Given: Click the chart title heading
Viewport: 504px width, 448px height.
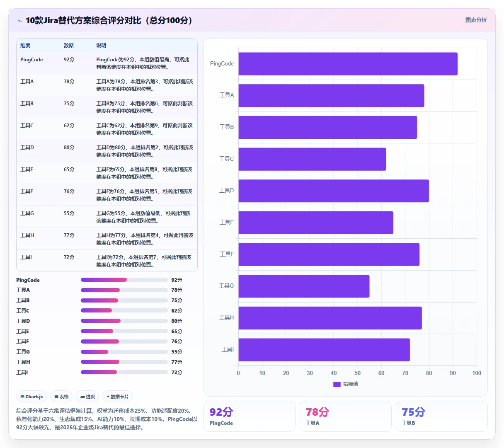Looking at the screenshot, I should 110,20.
